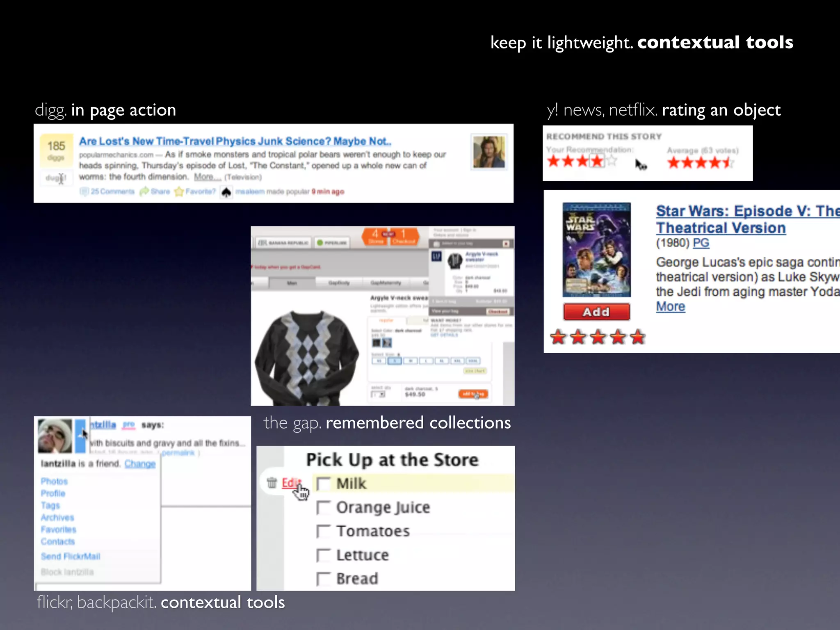
Task: Select Send FlickrMail menu entry
Action: [70, 557]
